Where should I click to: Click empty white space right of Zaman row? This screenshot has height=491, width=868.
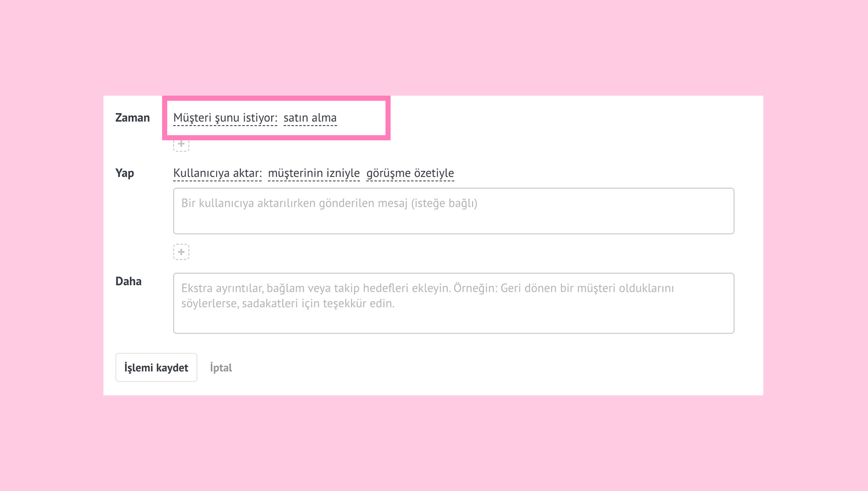(x=574, y=118)
